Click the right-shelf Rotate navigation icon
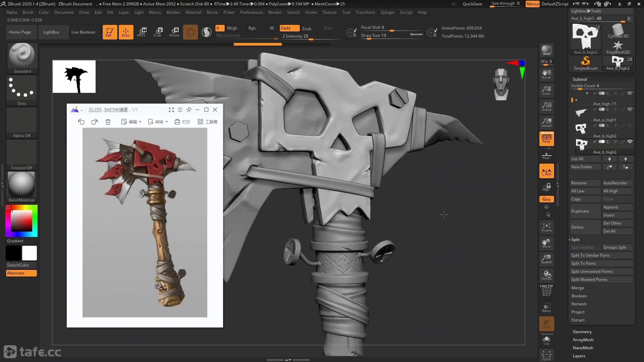Screen dimensions: 644x362 [546, 275]
